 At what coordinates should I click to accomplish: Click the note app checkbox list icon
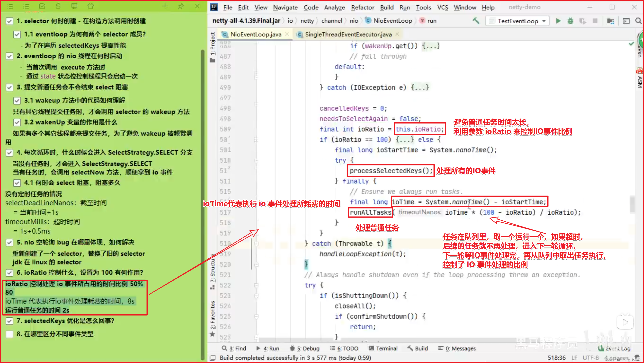tap(42, 6)
